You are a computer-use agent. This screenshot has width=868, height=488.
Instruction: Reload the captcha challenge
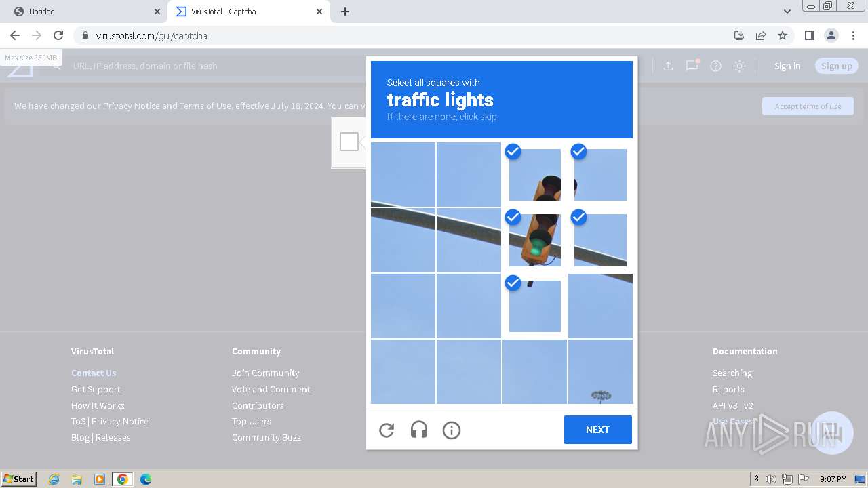(x=387, y=430)
